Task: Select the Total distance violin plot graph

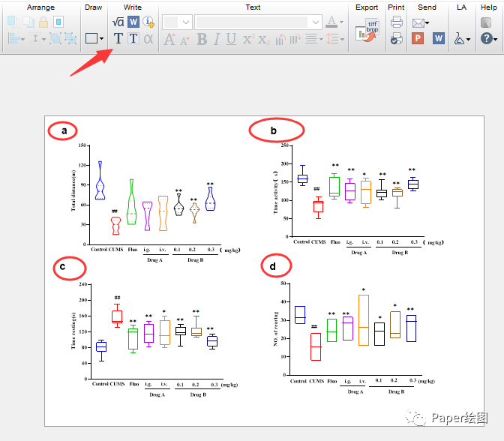Action: (155, 203)
